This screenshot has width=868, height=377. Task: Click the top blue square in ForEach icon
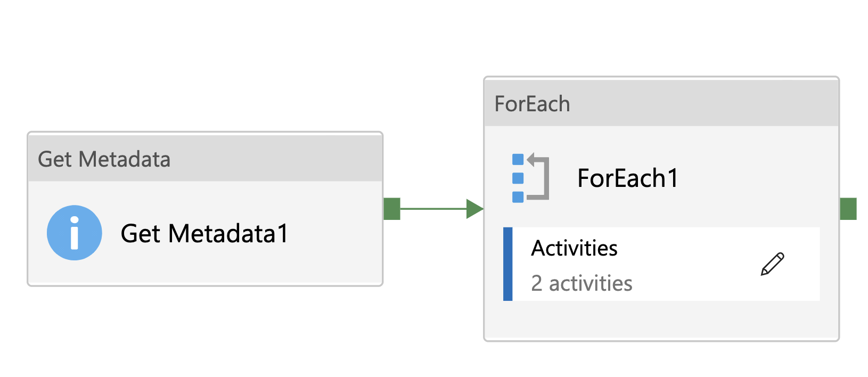[x=518, y=159]
